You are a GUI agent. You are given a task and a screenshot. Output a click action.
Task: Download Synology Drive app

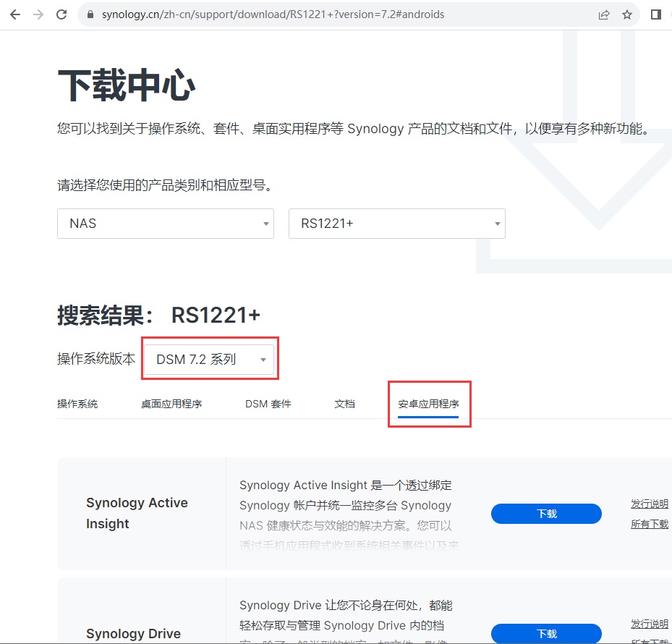coord(546,633)
